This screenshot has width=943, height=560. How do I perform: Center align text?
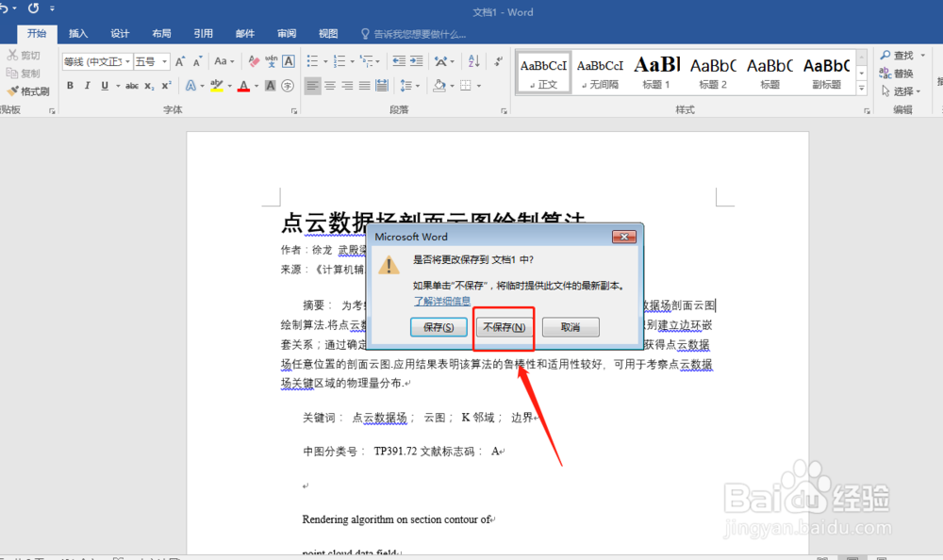(x=330, y=86)
